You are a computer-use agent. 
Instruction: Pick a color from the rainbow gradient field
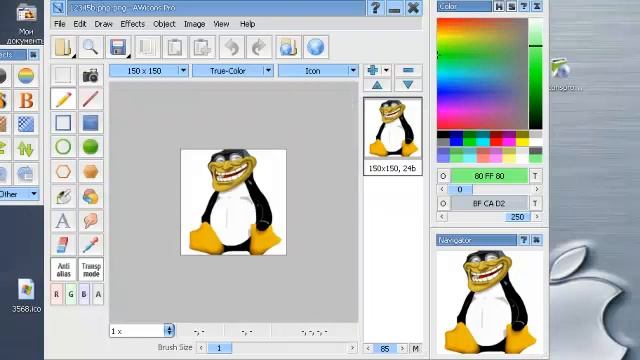click(482, 74)
